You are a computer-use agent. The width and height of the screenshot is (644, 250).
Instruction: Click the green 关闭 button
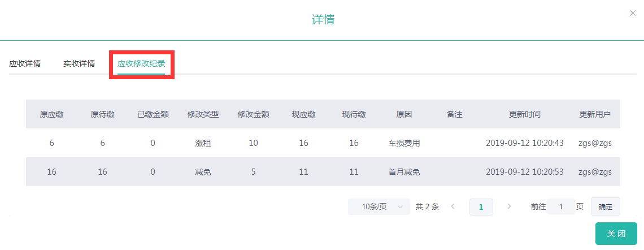point(616,234)
